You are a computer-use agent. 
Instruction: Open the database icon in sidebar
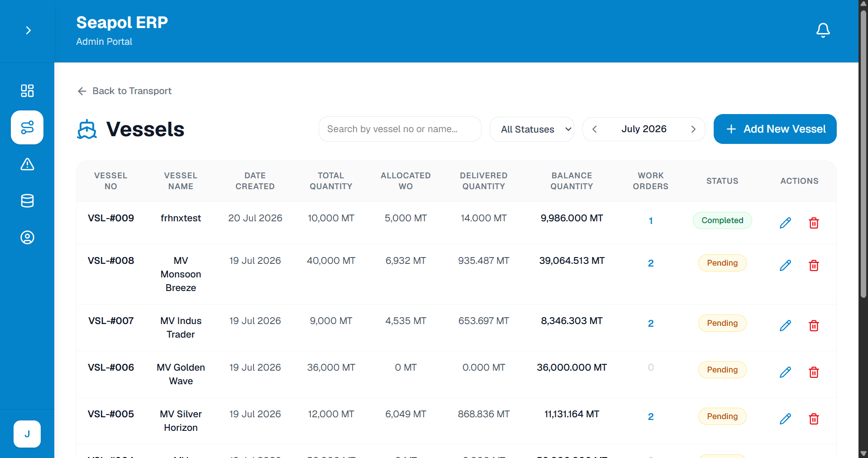coord(27,200)
